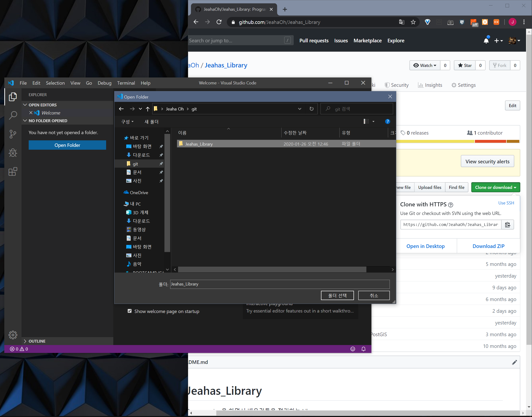
Task: Click VS Code status bar notification bell
Action: (363, 349)
